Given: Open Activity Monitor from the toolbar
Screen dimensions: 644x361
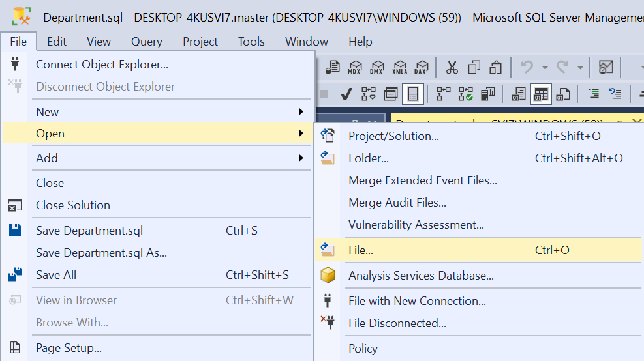Looking at the screenshot, I should click(x=606, y=67).
